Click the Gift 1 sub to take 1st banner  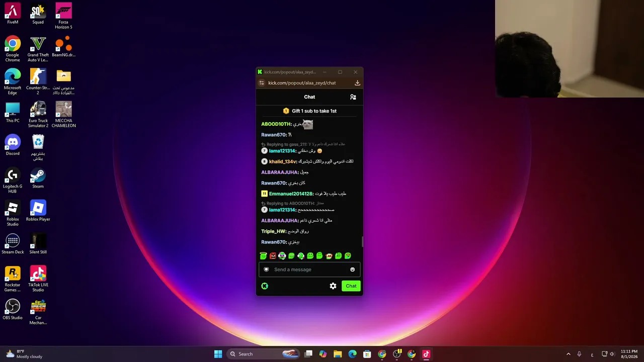pos(309,111)
